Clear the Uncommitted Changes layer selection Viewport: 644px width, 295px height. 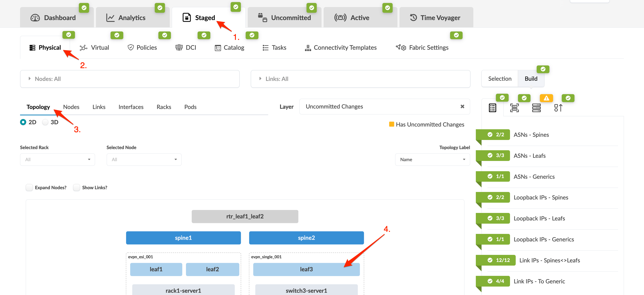point(462,106)
